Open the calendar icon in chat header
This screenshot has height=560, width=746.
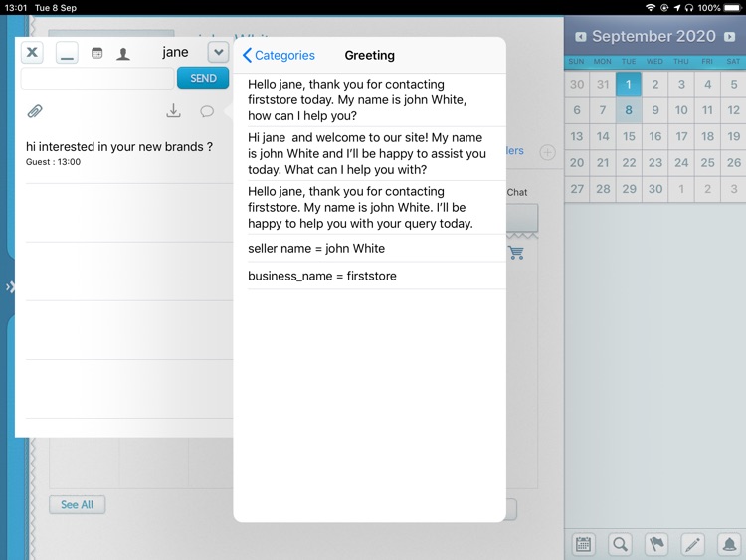click(x=97, y=53)
